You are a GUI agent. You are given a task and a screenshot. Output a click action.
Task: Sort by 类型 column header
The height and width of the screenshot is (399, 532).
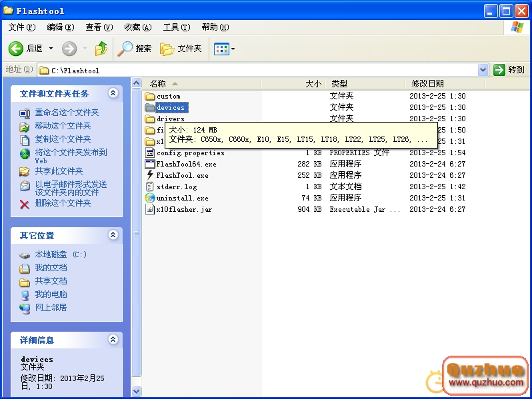point(365,83)
